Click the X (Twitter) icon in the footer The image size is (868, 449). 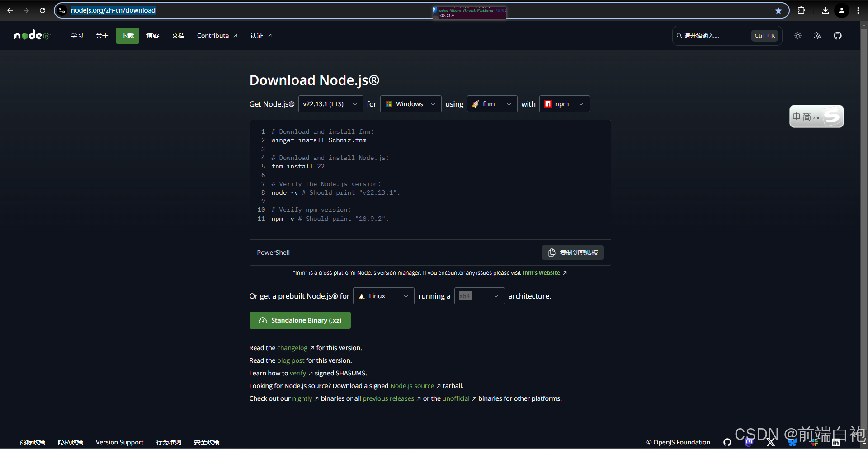pos(771,442)
